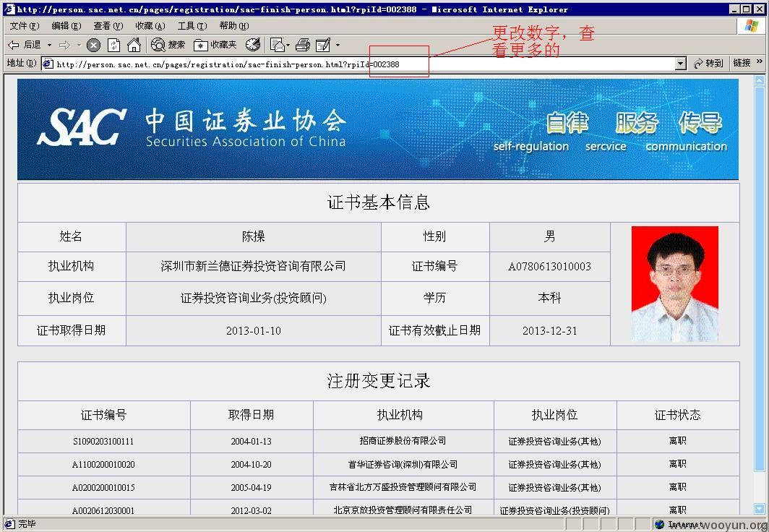Click the 转到 Go button
The height and width of the screenshot is (532, 769).
click(x=709, y=64)
